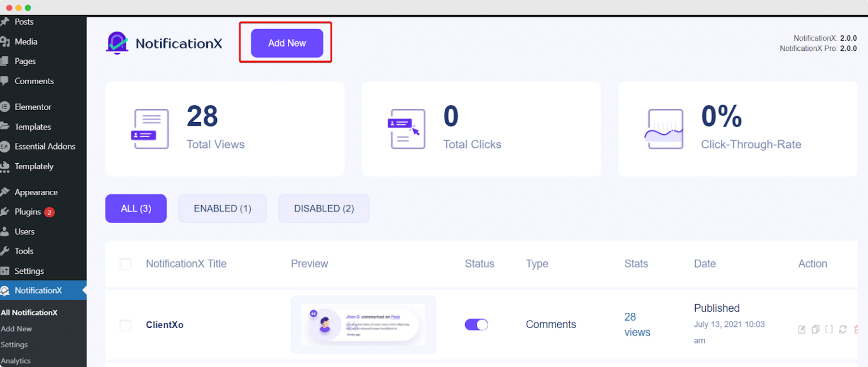Select the edit icon for ClientXo notification
The width and height of the screenshot is (868, 367).
click(x=802, y=329)
